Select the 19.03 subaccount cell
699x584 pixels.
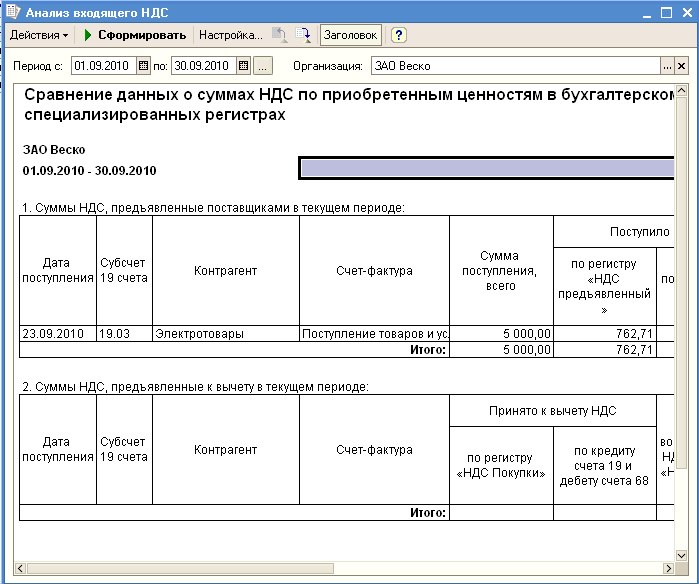[x=124, y=333]
